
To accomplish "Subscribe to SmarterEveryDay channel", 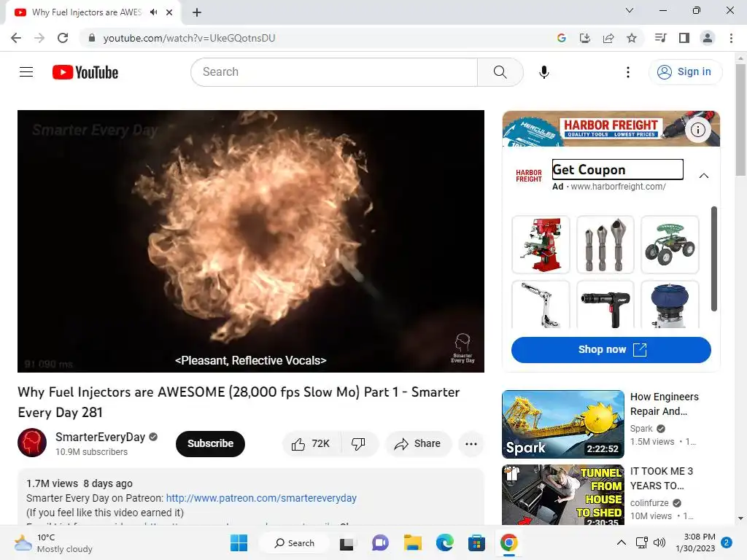I will point(210,444).
